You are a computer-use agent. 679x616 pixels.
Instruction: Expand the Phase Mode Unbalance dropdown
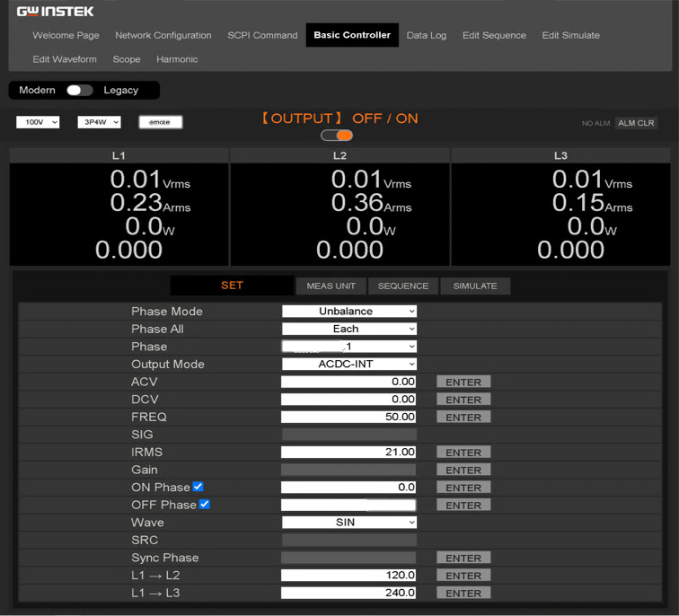coord(349,312)
